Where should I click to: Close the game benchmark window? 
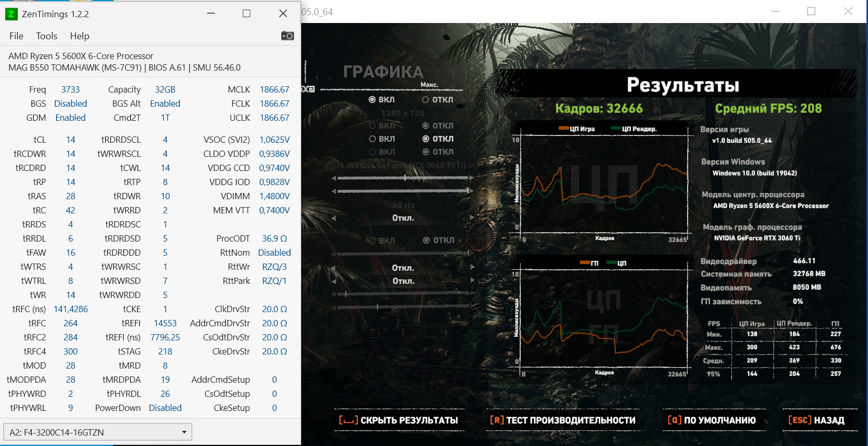pyautogui.click(x=848, y=12)
